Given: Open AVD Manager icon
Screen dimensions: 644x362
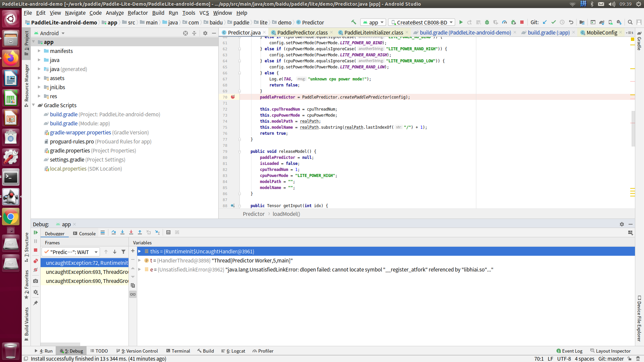Looking at the screenshot, I should (610, 22).
